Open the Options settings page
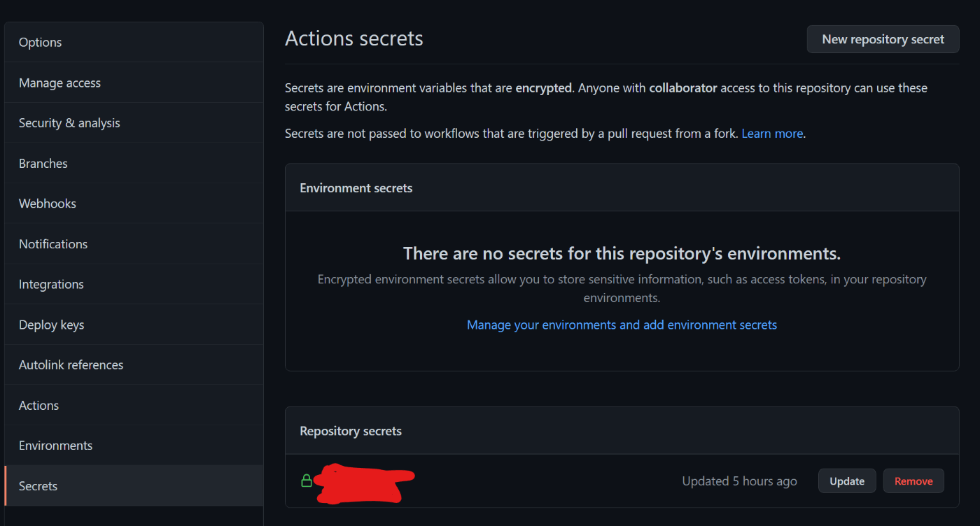Viewport: 980px width, 526px height. pyautogui.click(x=134, y=43)
